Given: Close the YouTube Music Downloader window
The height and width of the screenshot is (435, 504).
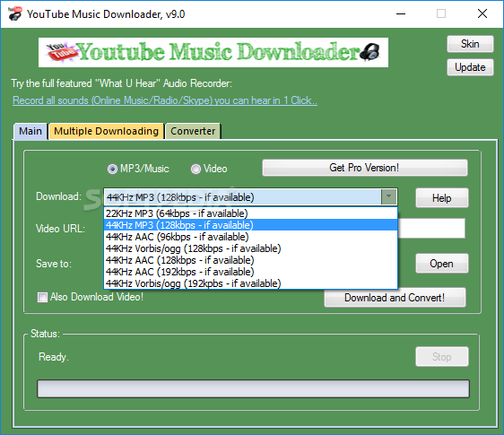Looking at the screenshot, I should pyautogui.click(x=482, y=13).
